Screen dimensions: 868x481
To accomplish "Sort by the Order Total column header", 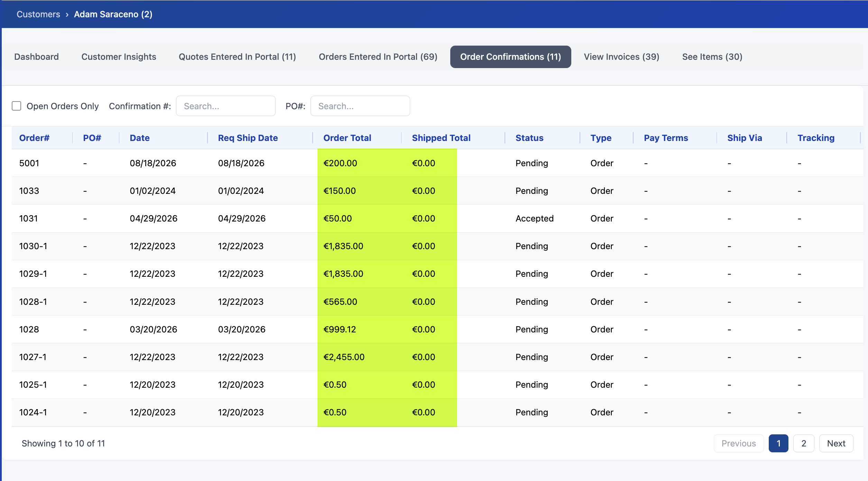I will tap(347, 138).
